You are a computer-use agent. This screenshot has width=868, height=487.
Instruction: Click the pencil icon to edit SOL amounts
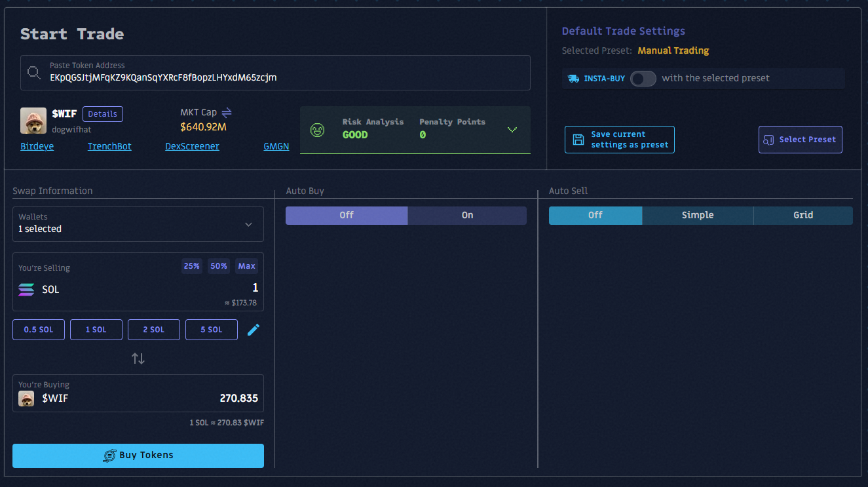(x=254, y=330)
